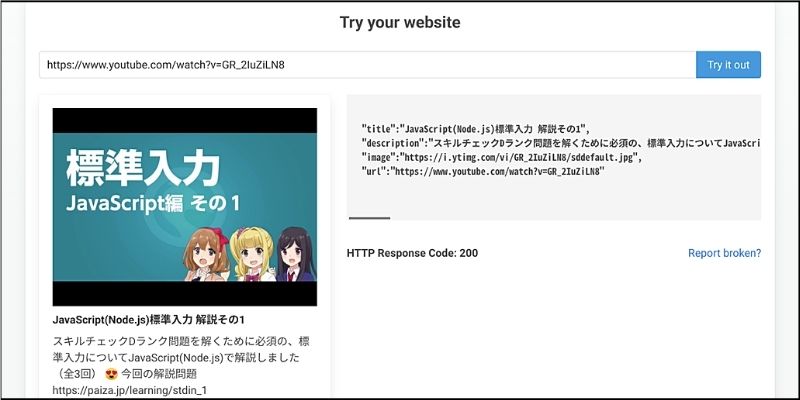Select the "title" line in JSON output
Viewport: 800px width, 400px height.
click(x=476, y=129)
